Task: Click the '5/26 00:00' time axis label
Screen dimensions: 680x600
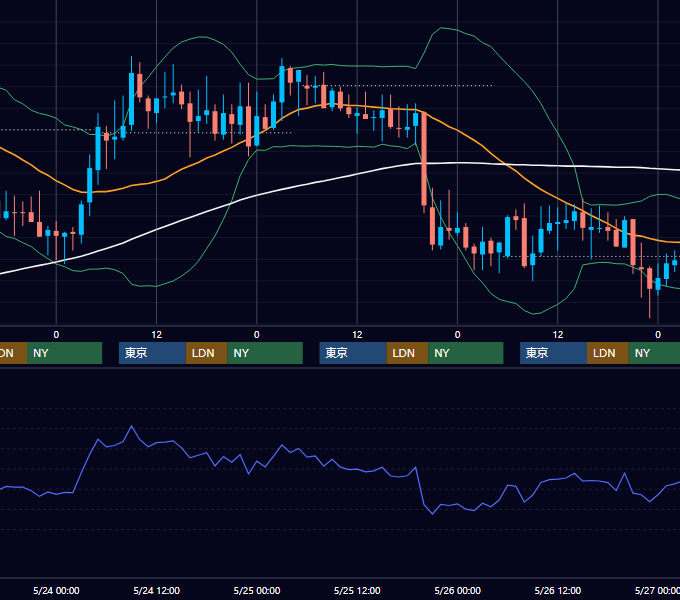Action: (458, 590)
